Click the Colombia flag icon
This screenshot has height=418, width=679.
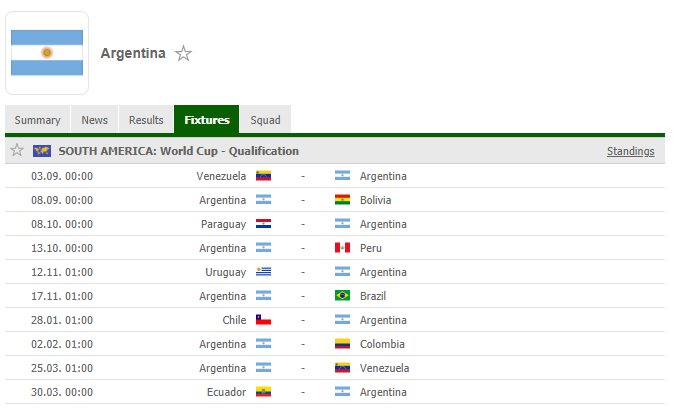[x=343, y=344]
